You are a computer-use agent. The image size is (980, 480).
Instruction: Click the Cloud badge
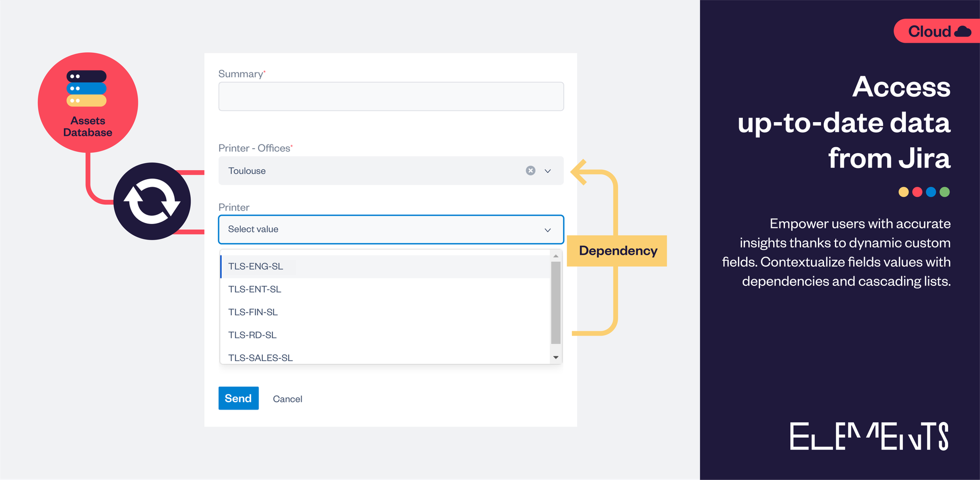pos(936,31)
